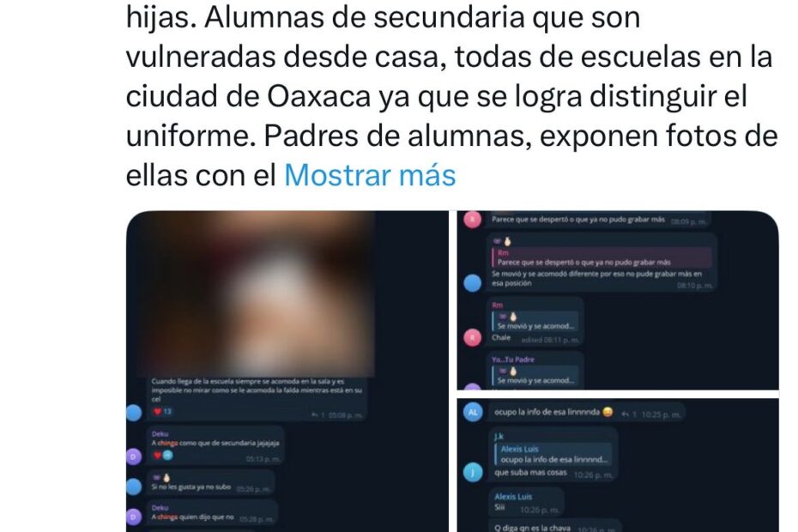This screenshot has height=532, width=798.
Task: Click the quoted "Alexis Luis" reply block
Action: [x=553, y=454]
